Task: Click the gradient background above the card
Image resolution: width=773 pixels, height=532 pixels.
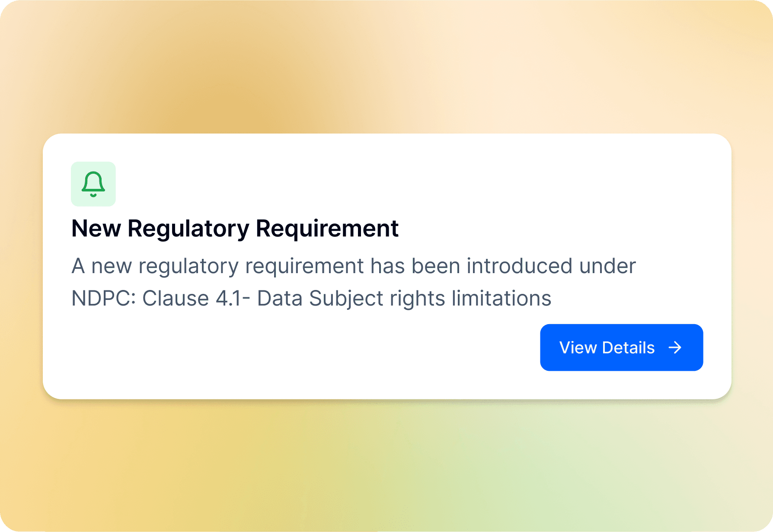Action: click(x=386, y=65)
